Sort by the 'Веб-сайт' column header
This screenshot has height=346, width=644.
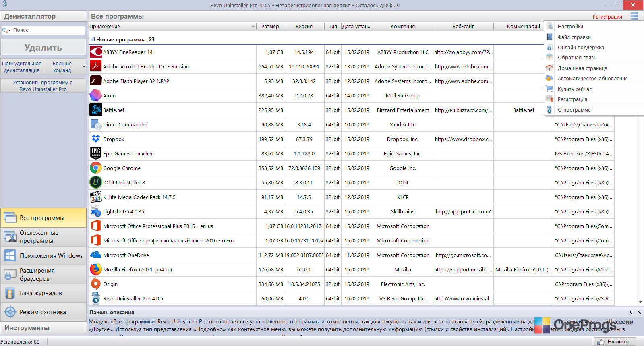coord(463,27)
